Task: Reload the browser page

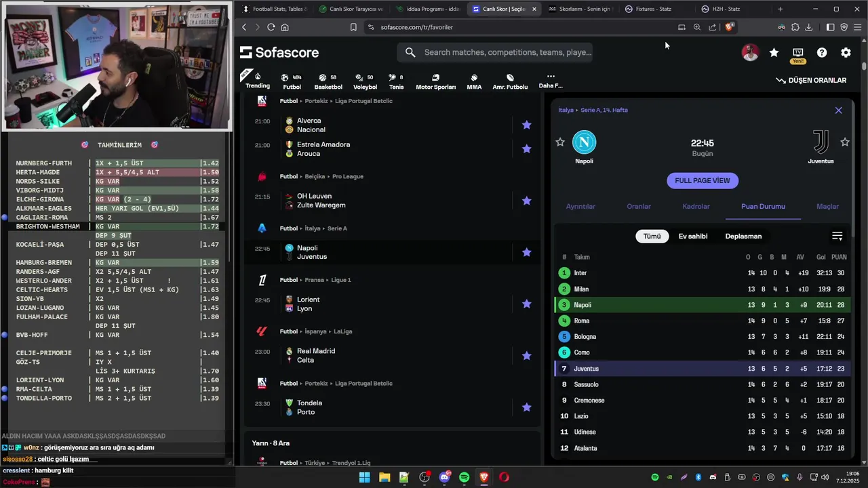Action: coord(271,27)
